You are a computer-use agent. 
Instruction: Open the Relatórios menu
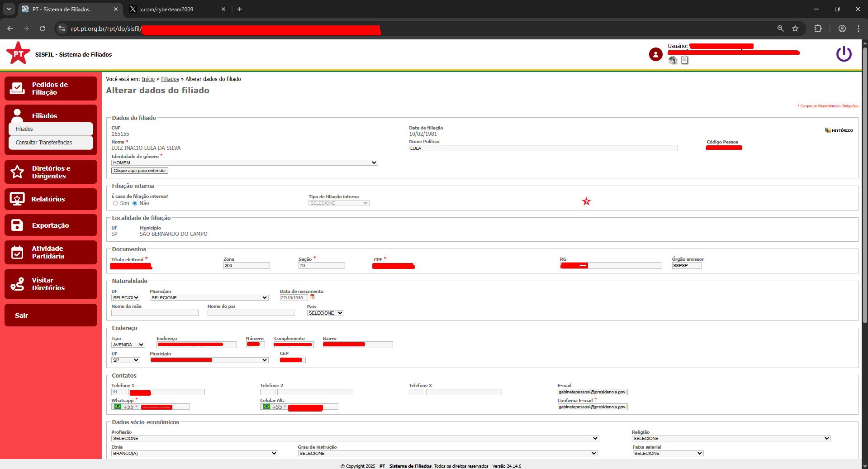tap(51, 199)
